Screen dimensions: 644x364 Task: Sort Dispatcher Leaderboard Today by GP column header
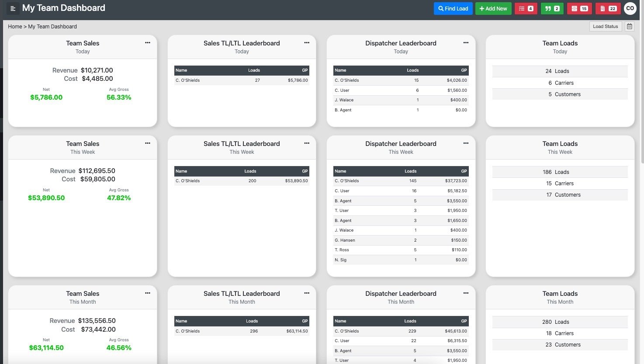tap(464, 70)
